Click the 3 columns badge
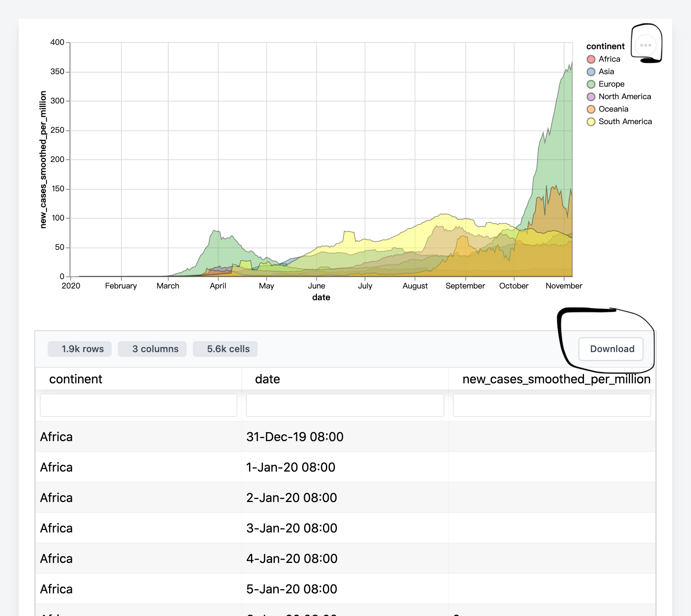 coord(152,349)
